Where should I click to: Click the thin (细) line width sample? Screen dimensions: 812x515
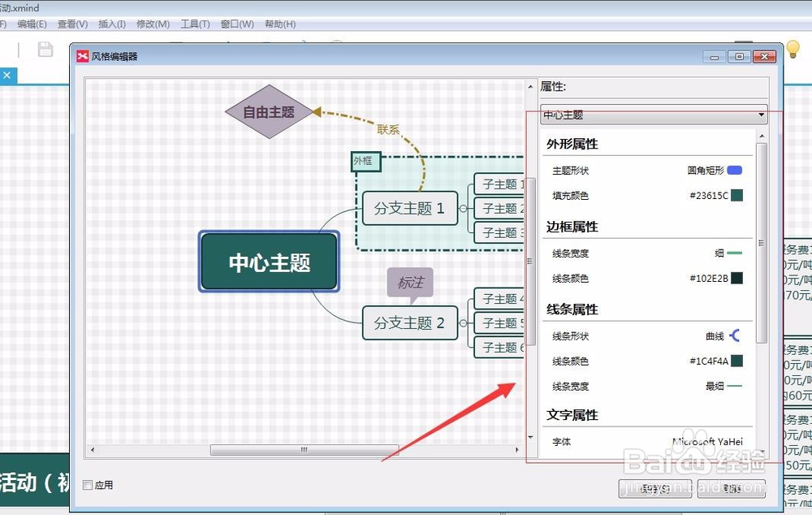(x=732, y=252)
